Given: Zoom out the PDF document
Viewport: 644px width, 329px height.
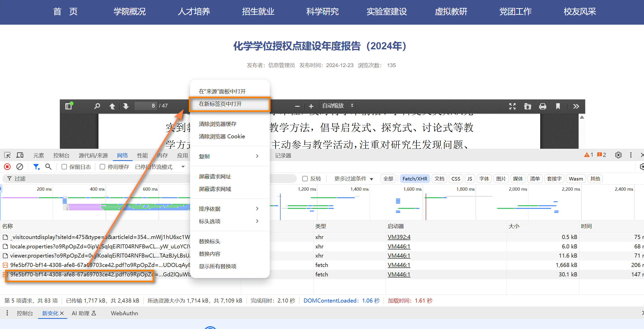Looking at the screenshot, I should pyautogui.click(x=297, y=106).
